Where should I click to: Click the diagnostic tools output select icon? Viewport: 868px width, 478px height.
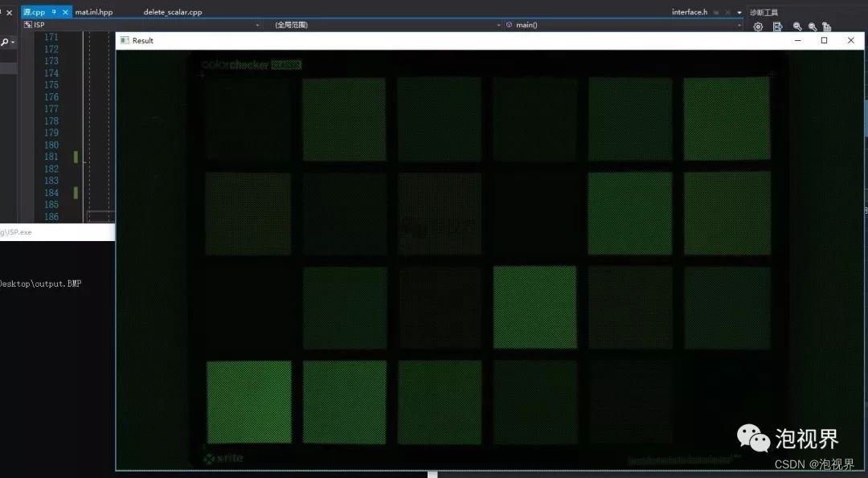point(778,27)
